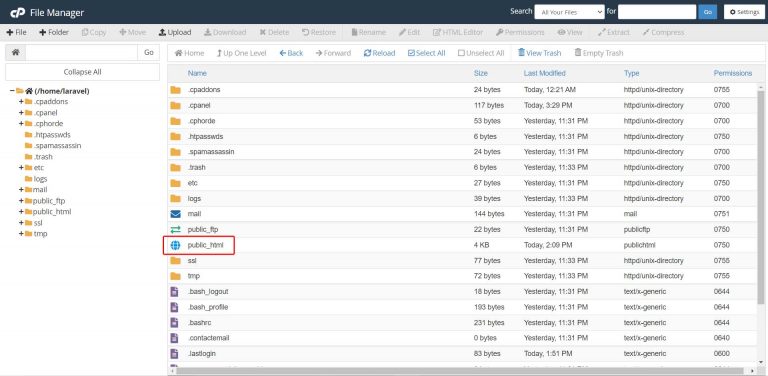This screenshot has width=768, height=376.
Task: Click the mail envelope icon in file list
Action: [175, 214]
